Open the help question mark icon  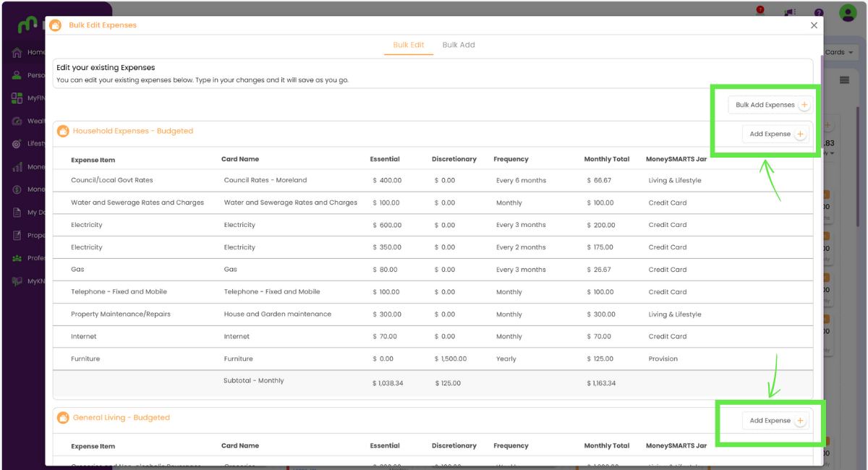[x=819, y=12]
